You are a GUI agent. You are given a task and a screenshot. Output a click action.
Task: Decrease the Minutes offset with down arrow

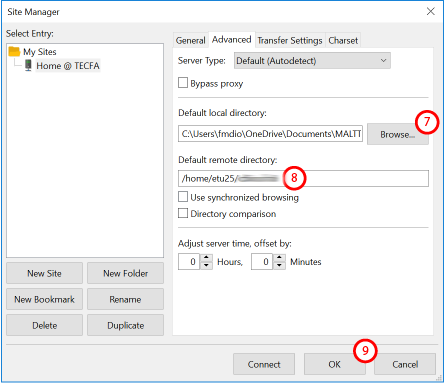[279, 265]
